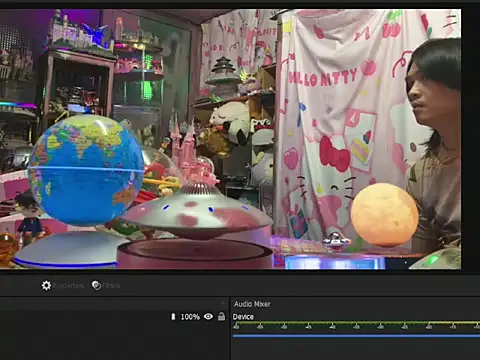Click the Properties text button
This screenshot has width=480, height=360.
tap(68, 286)
